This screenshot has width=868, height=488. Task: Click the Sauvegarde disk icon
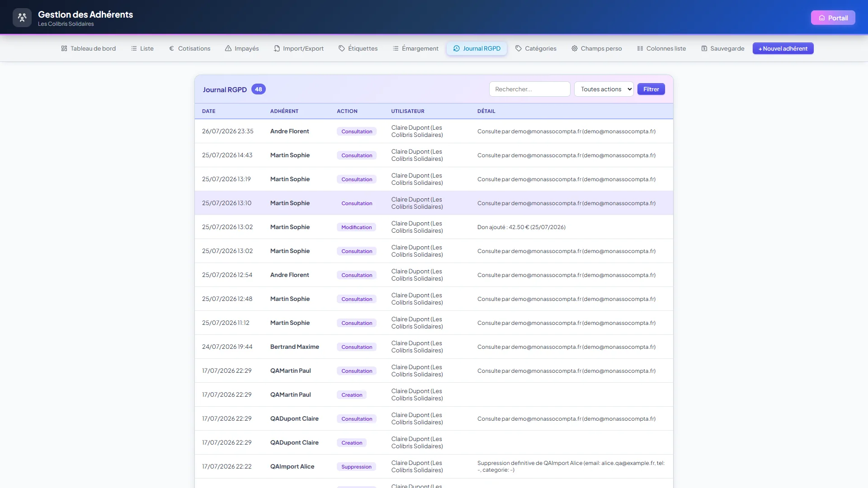click(704, 48)
